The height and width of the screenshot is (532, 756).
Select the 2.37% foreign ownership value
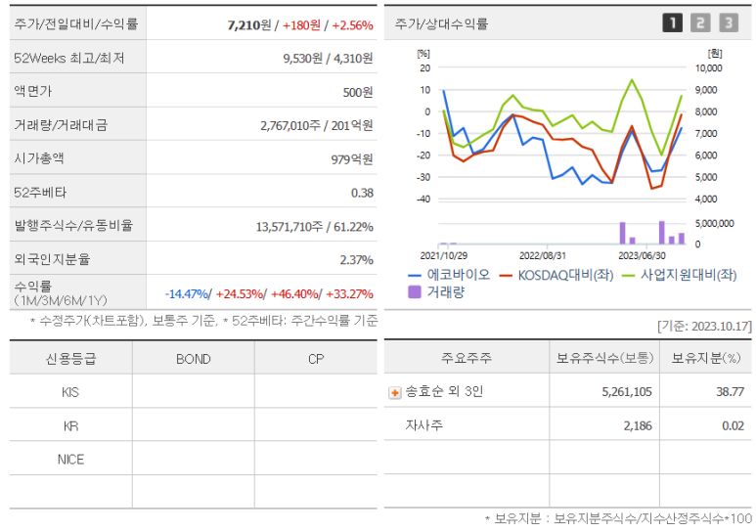356,260
